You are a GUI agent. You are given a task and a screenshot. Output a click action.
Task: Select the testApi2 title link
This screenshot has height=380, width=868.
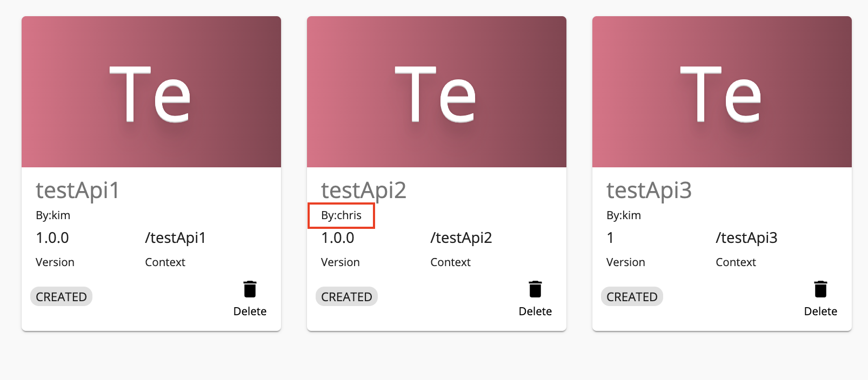pyautogui.click(x=363, y=191)
